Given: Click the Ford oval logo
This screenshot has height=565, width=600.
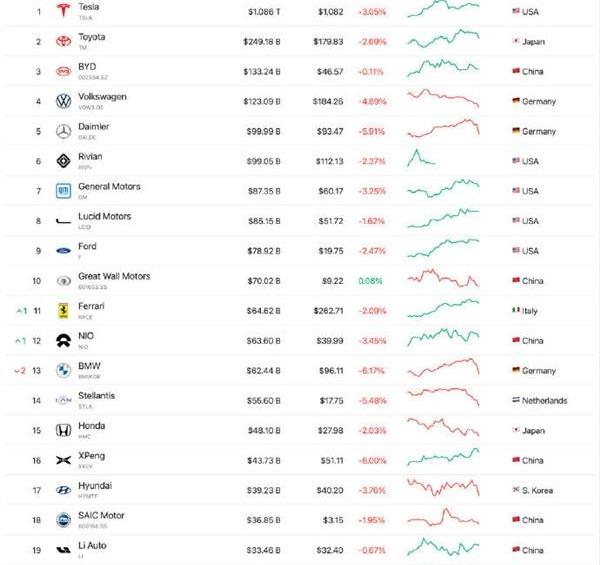Looking at the screenshot, I should pyautogui.click(x=62, y=251).
